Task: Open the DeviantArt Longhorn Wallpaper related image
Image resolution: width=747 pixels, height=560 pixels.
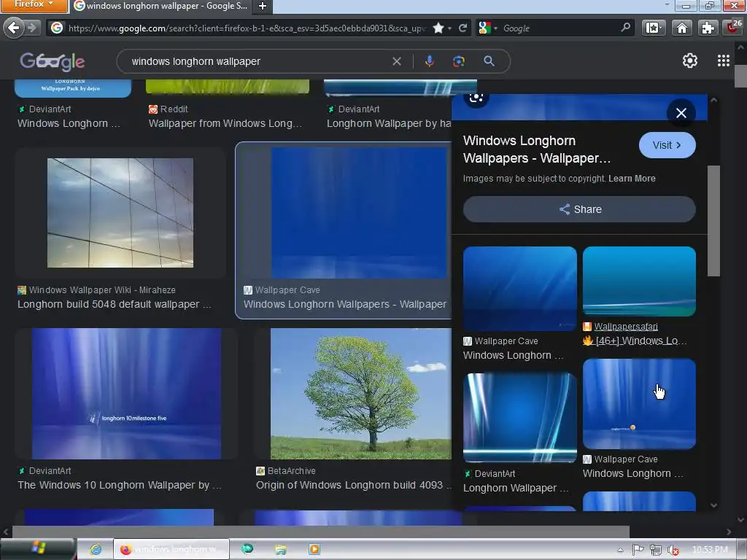Action: pyautogui.click(x=519, y=418)
